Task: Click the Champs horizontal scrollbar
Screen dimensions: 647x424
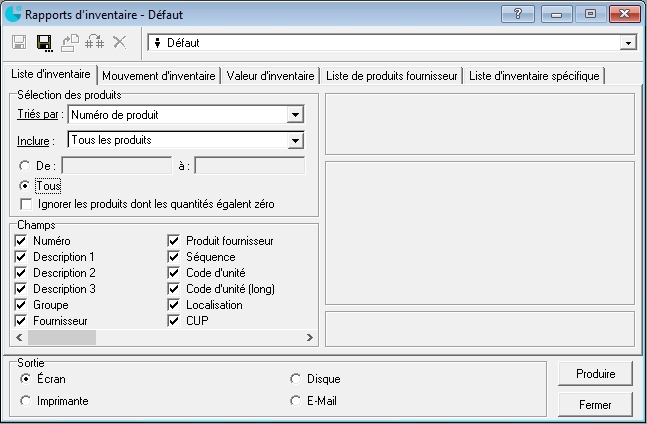Action: pos(150,338)
